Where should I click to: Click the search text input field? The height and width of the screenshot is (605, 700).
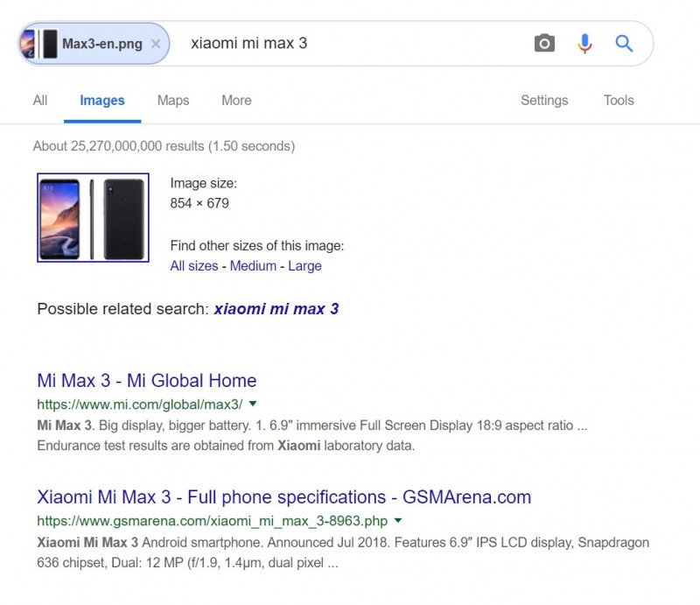(x=350, y=43)
